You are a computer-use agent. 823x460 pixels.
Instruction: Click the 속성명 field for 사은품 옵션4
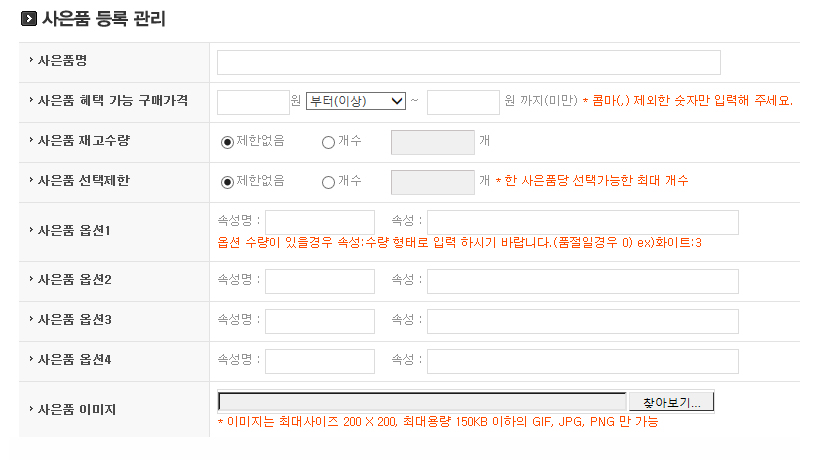[x=320, y=361]
